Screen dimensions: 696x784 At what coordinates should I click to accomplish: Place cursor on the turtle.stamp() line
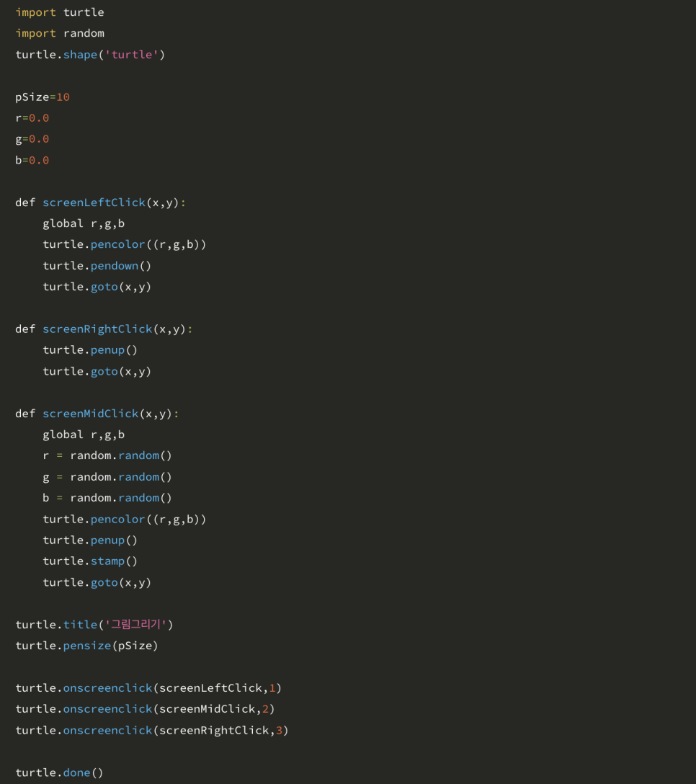coord(90,561)
